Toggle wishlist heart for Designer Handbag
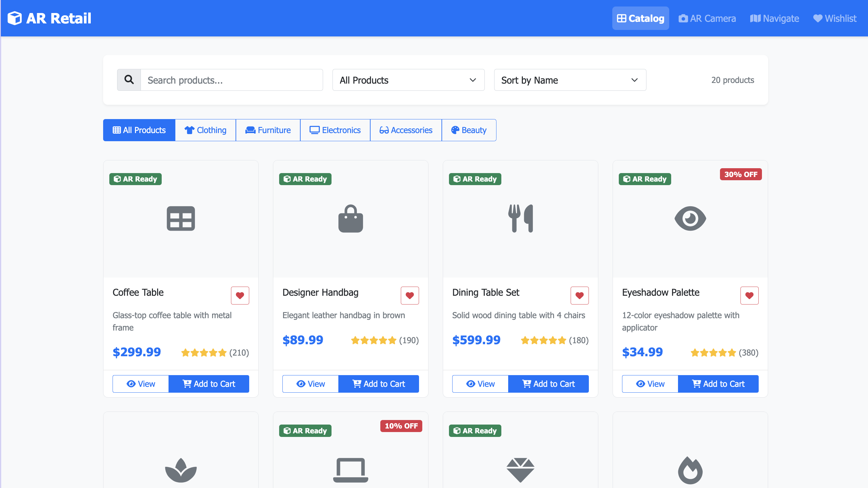Image resolution: width=868 pixels, height=488 pixels. [x=409, y=295]
